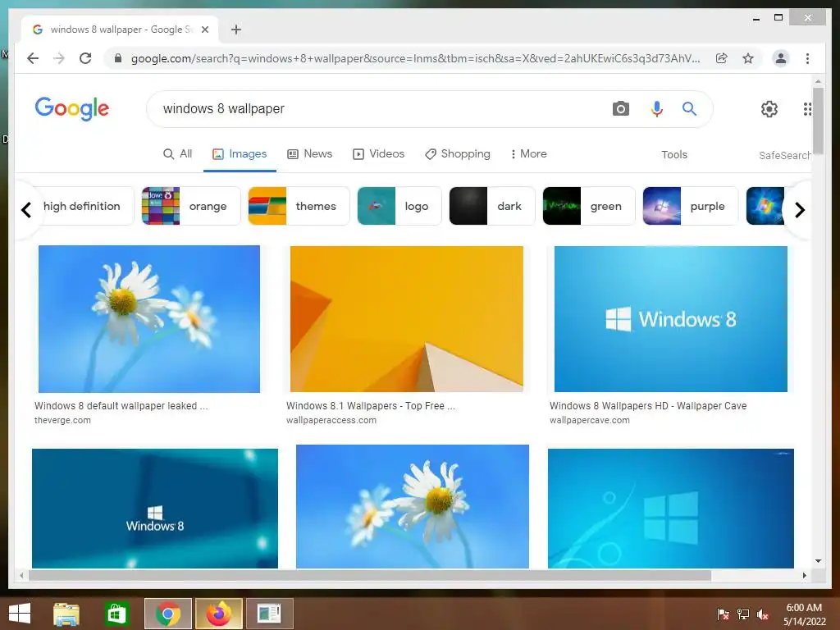Image resolution: width=840 pixels, height=630 pixels.
Task: Visit theverge.com source link
Action: [62, 421]
